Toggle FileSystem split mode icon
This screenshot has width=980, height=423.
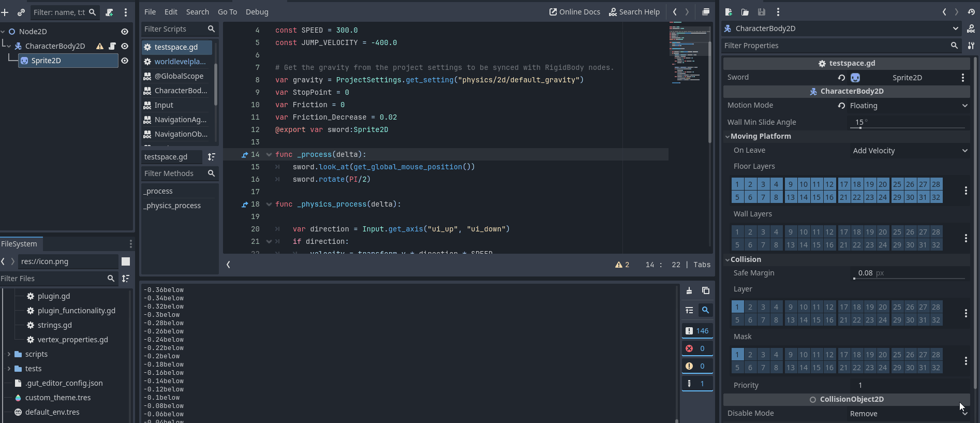click(x=126, y=261)
